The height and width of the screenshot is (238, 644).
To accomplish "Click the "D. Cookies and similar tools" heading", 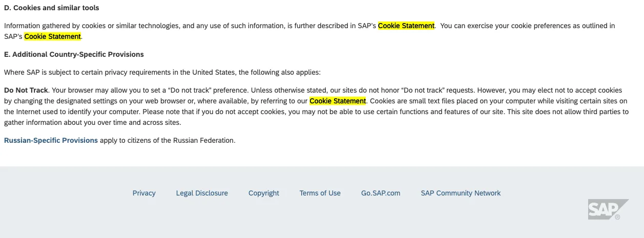I will pos(51,8).
